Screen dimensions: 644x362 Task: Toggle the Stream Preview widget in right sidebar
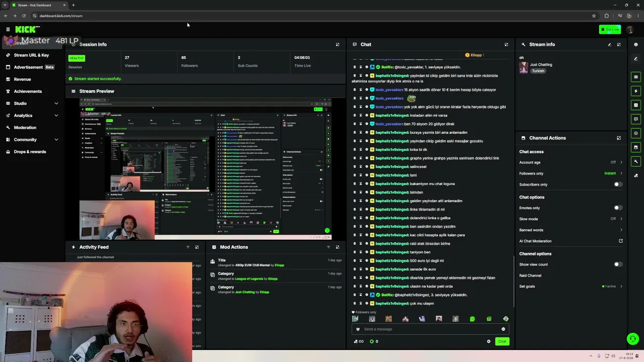[x=636, y=77]
